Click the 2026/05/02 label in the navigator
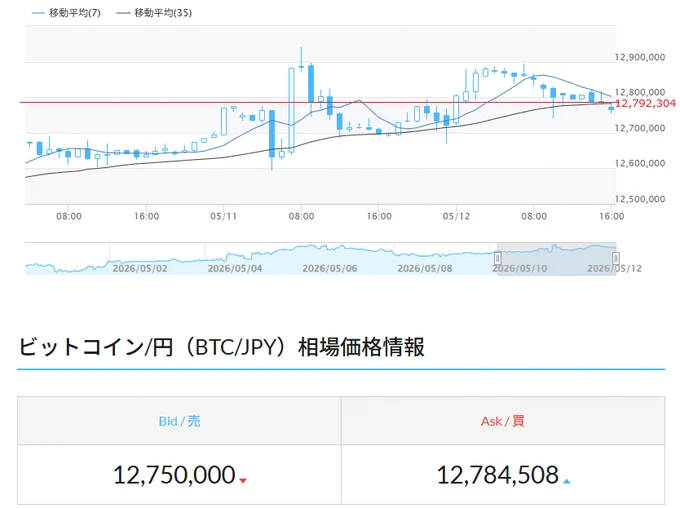The image size is (680, 508). (140, 269)
